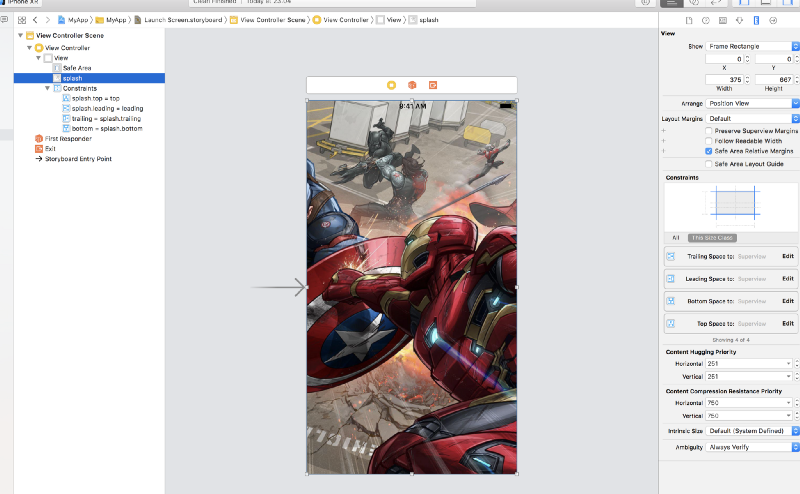This screenshot has height=494, width=800.
Task: Select Exit in the document outline
Action: (50, 149)
